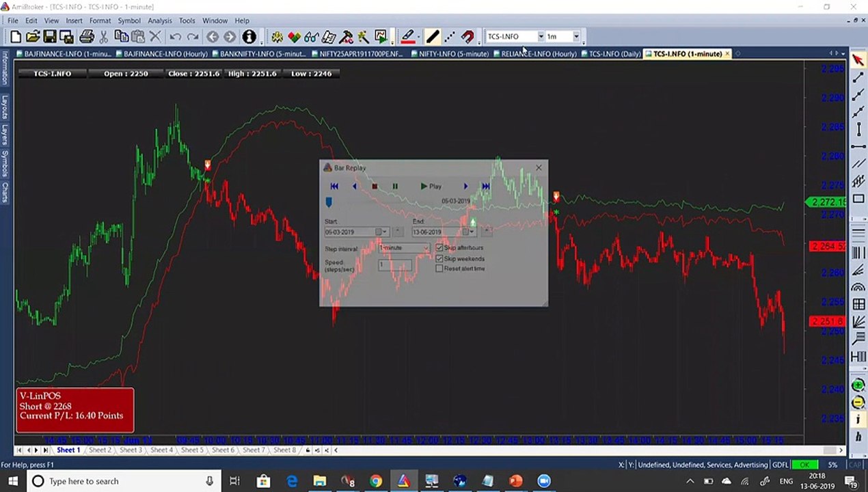868x492 pixels.
Task: Click the Forward navigation arrow icon
Action: point(230,36)
